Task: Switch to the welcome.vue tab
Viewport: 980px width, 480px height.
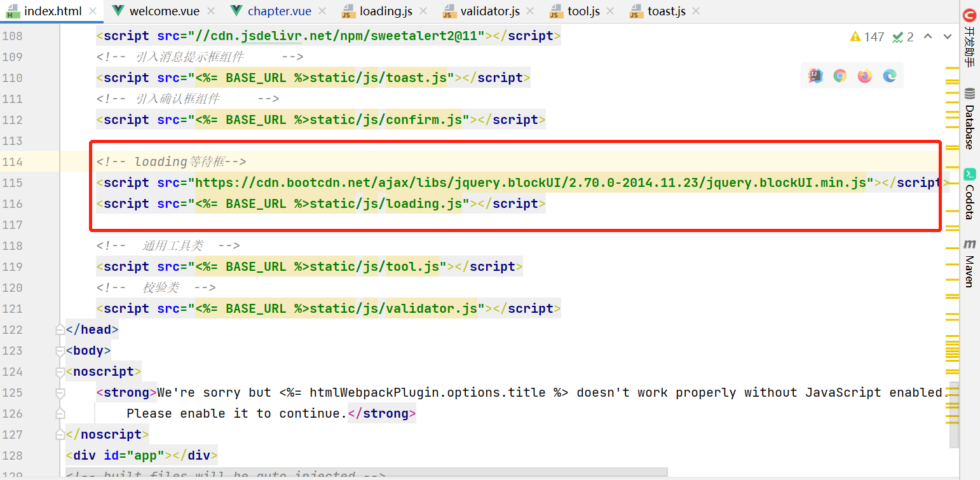Action: 163,11
